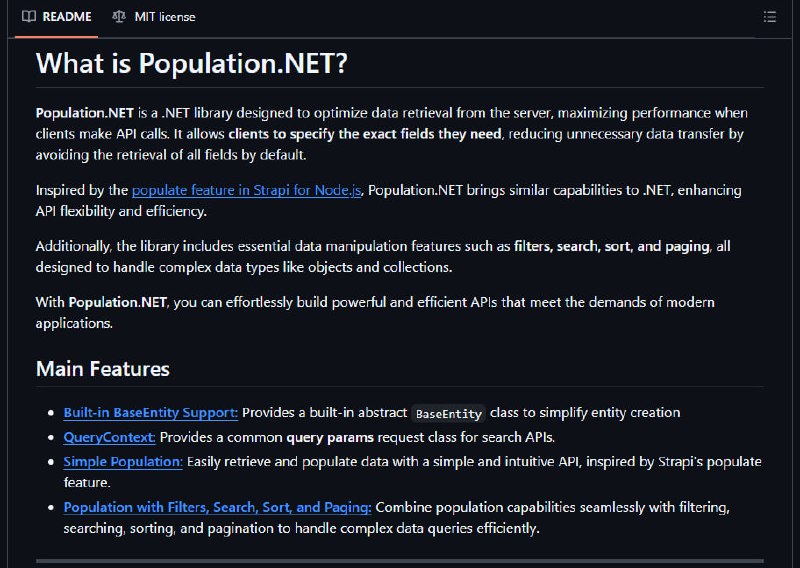The width and height of the screenshot is (800, 568).
Task: Click the bold 'filters, search, sort, and paging' text
Action: (x=612, y=246)
